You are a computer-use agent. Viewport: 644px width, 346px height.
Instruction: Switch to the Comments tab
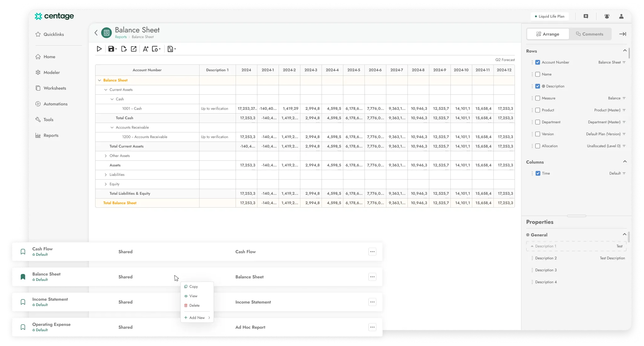tap(590, 34)
